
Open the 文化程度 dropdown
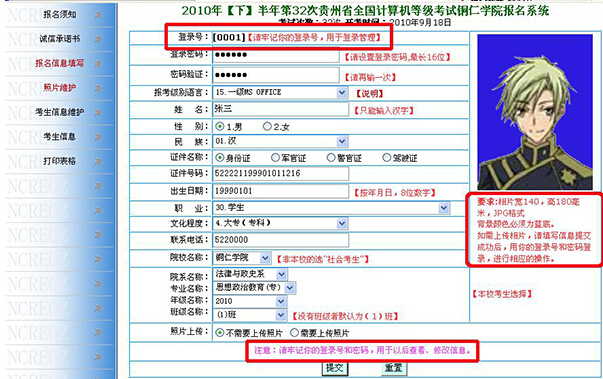click(281, 223)
